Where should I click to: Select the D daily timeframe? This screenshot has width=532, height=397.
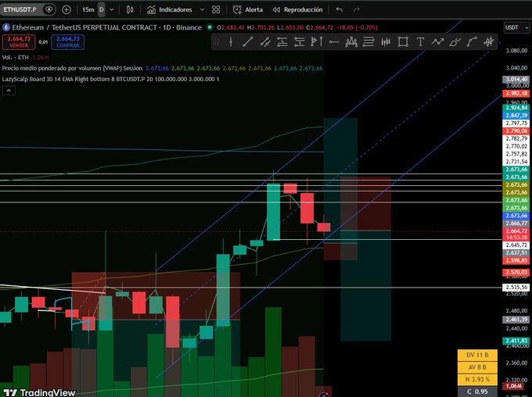101,10
